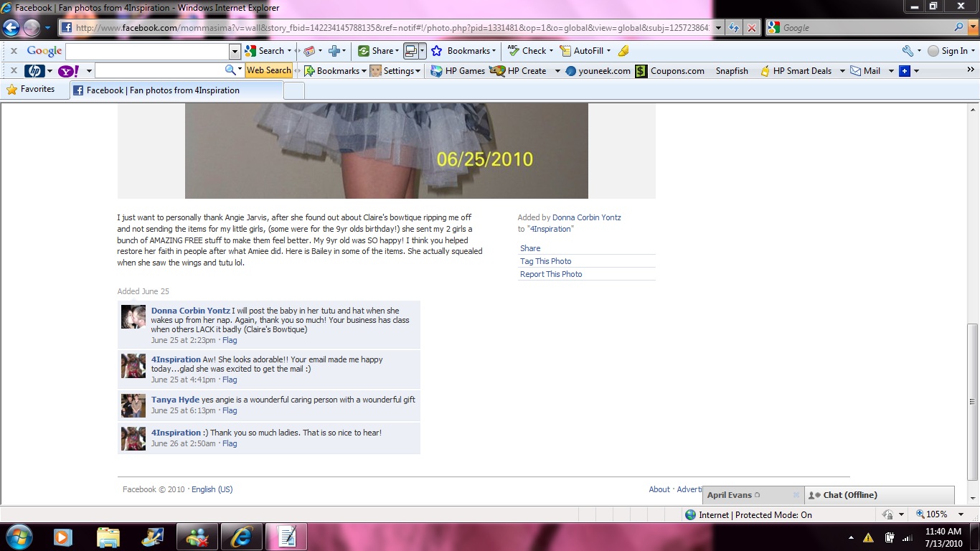980x551 pixels.
Task: Click the HP logo icon
Action: tap(34, 71)
